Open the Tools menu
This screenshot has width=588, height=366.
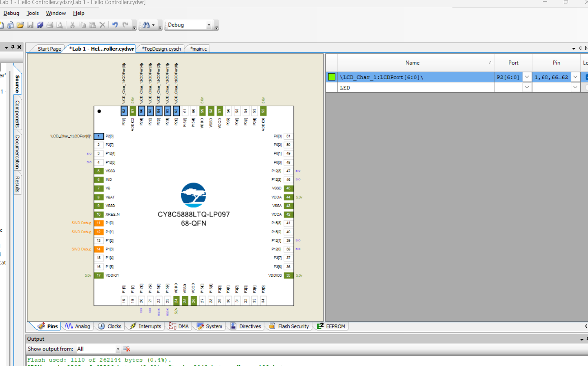click(x=33, y=13)
